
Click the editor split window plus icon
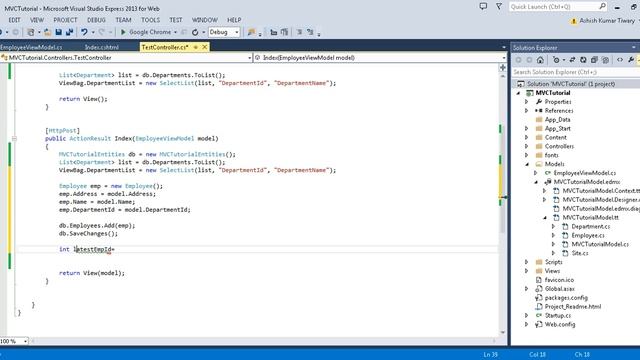[503, 68]
